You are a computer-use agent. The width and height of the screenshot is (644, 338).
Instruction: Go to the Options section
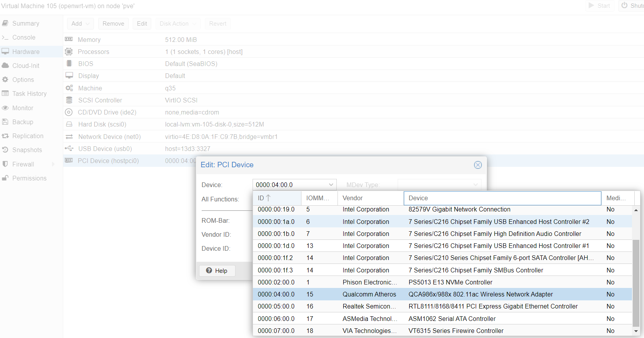tap(23, 80)
